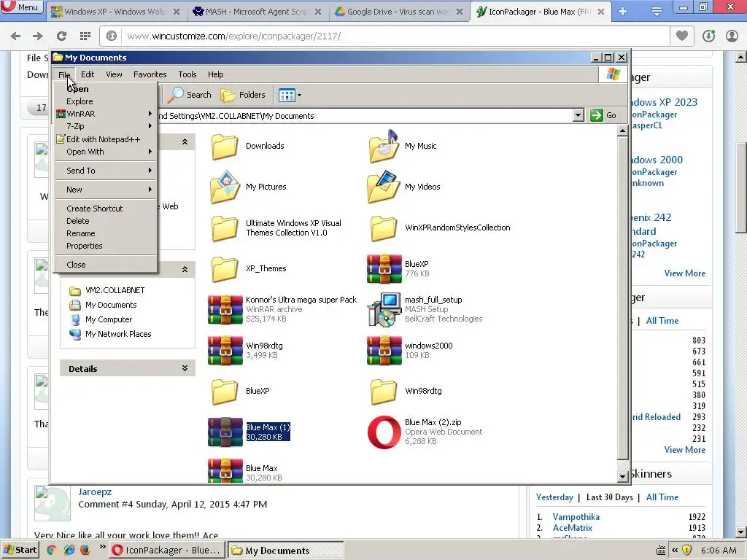Choose Open in the File menu
The height and width of the screenshot is (560, 747).
click(x=105, y=89)
